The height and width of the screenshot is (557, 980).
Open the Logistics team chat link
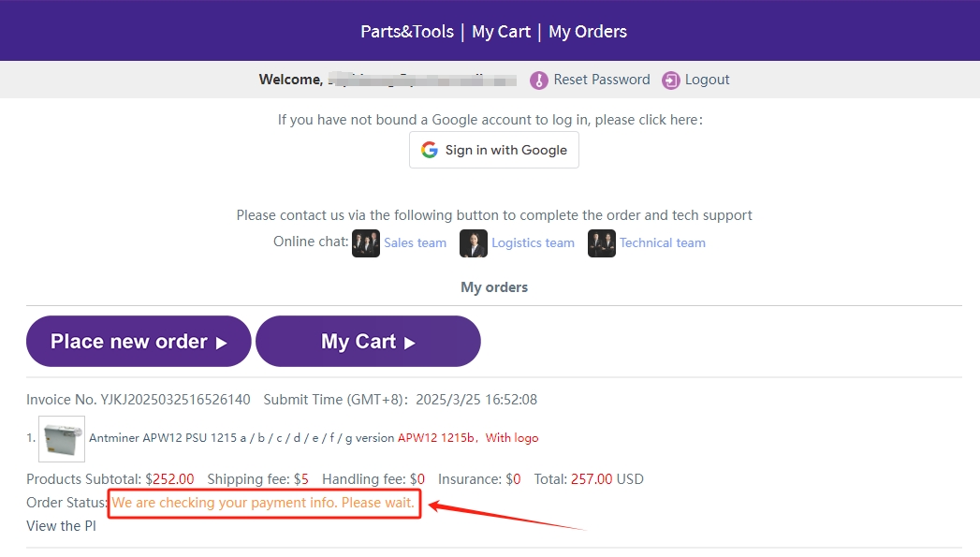533,243
